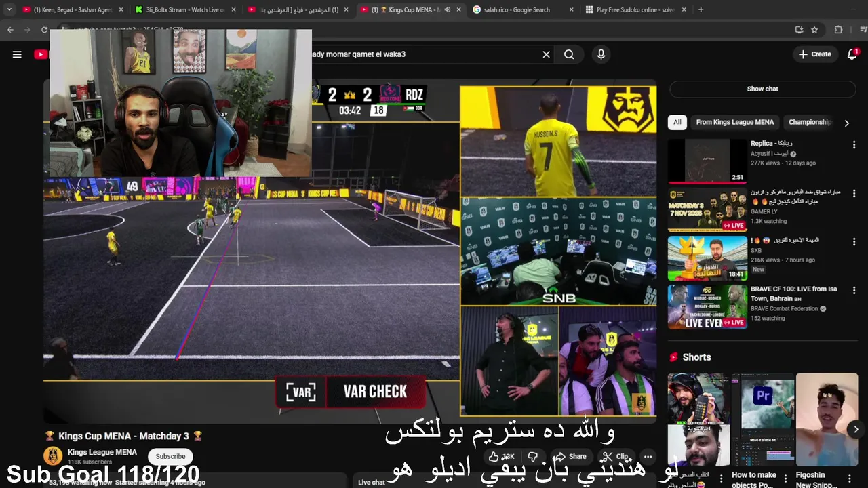
Task: Open options menu for the SXB video
Action: pyautogui.click(x=854, y=242)
